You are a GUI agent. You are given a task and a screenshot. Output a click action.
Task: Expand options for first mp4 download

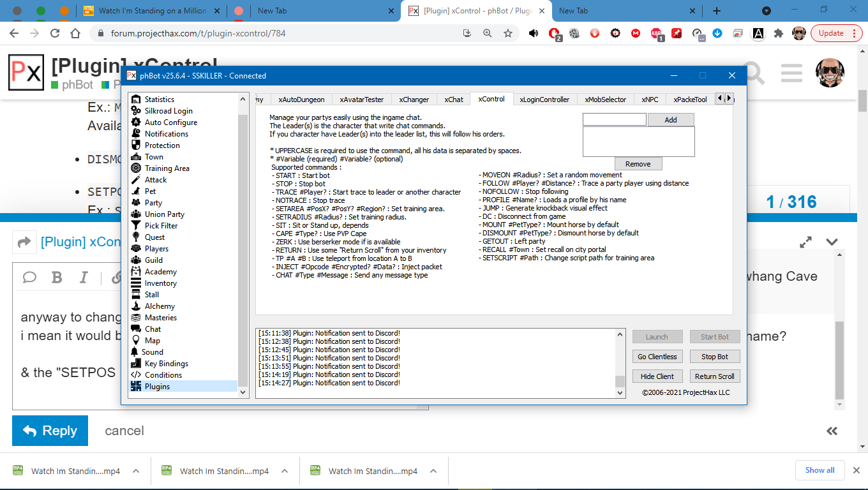click(x=136, y=471)
